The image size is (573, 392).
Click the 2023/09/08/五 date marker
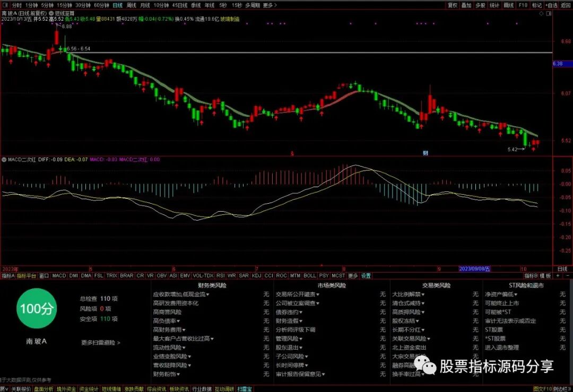(474, 269)
